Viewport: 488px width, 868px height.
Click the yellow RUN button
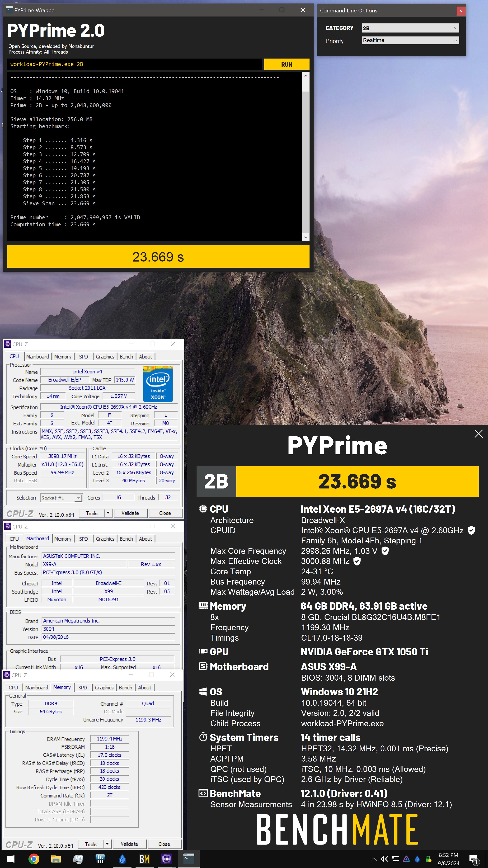[287, 64]
